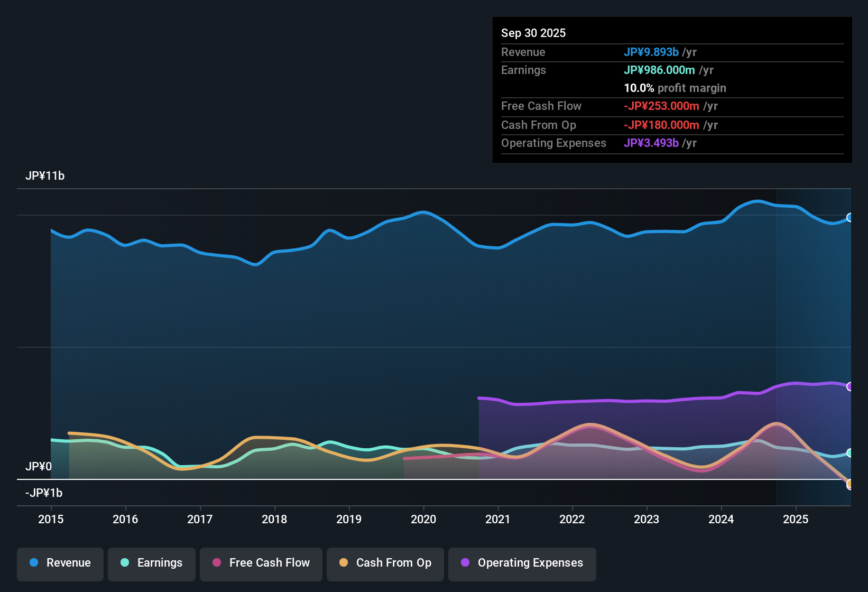Select the Revenue endpoint marker on the chart
This screenshot has width=868, height=592.
(x=849, y=217)
